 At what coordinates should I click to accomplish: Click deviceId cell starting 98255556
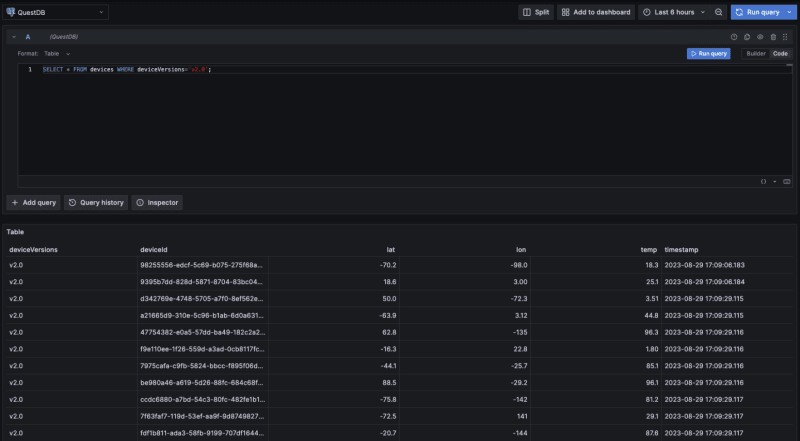pos(202,265)
